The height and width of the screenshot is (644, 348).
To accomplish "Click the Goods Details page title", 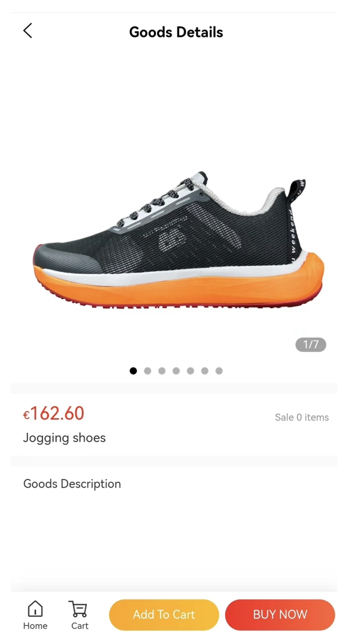I will pos(176,32).
